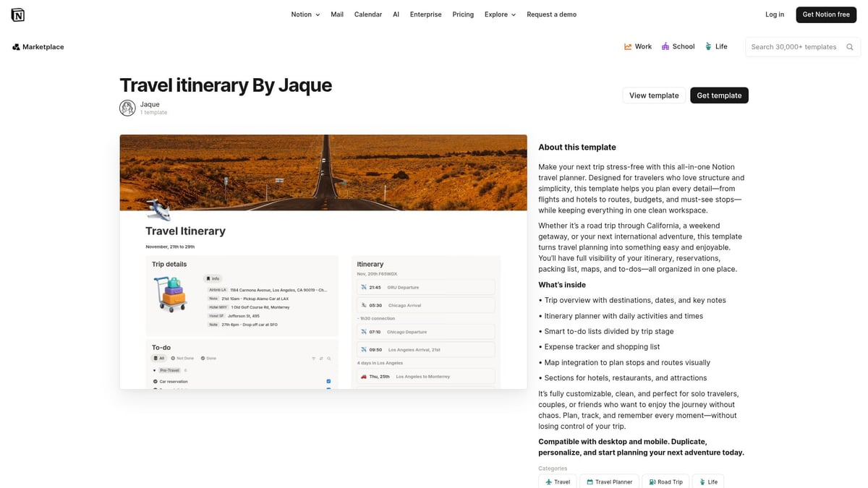Open Jaque's creator profile avatar

[127, 108]
